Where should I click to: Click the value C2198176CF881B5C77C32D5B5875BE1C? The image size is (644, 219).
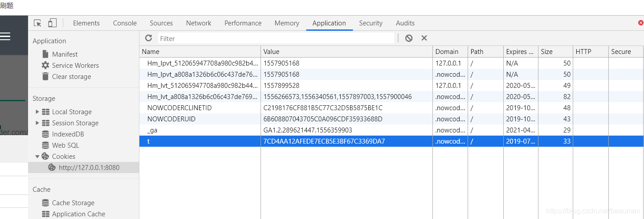pos(323,108)
